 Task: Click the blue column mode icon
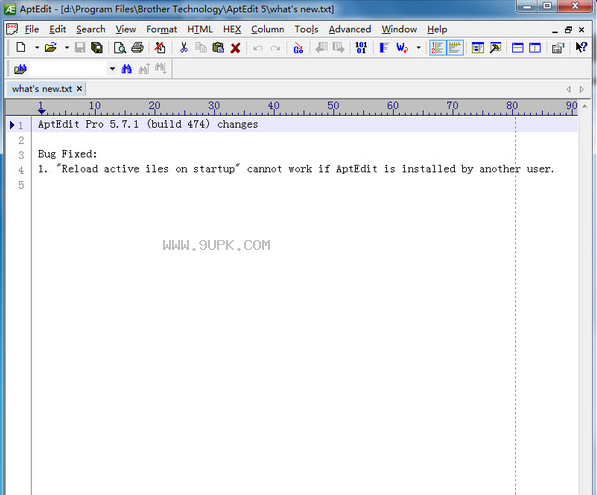(384, 48)
